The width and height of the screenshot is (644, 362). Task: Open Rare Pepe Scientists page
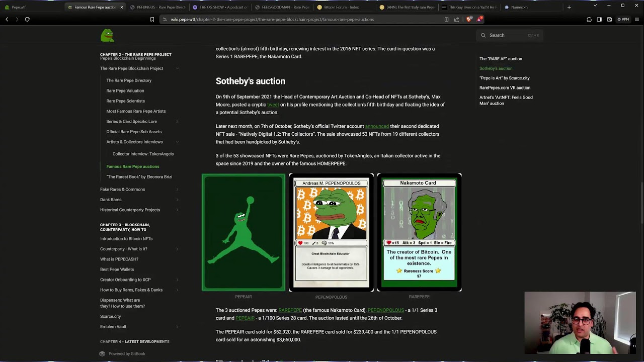pos(125,101)
